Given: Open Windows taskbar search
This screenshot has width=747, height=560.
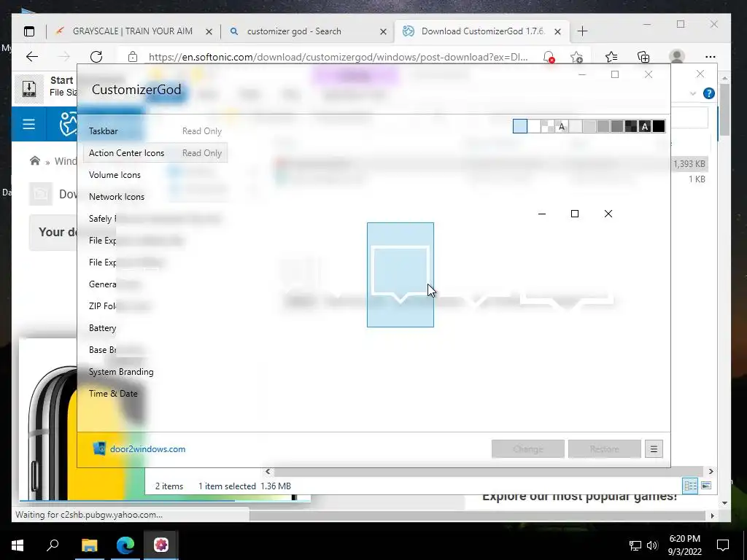Looking at the screenshot, I should point(53,545).
